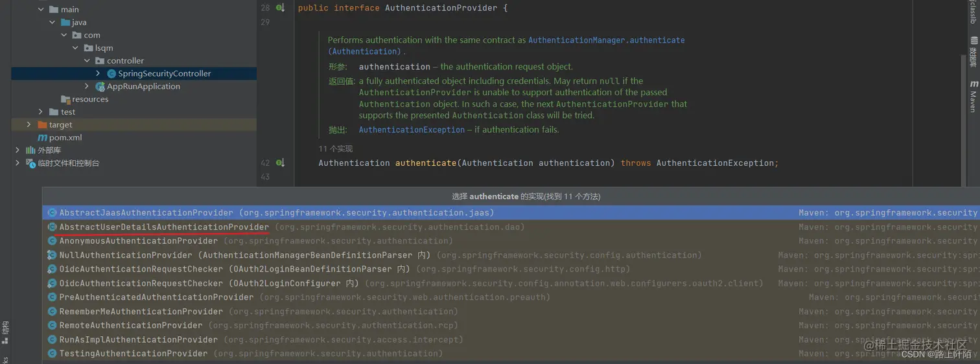Collapse the lsqm package chevron
The width and height of the screenshot is (980, 364).
pos(76,48)
